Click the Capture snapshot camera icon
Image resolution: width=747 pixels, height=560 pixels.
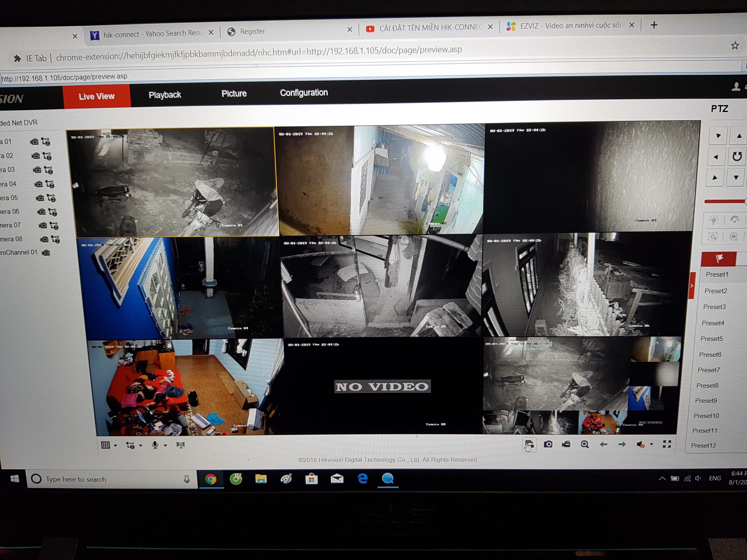point(548,444)
